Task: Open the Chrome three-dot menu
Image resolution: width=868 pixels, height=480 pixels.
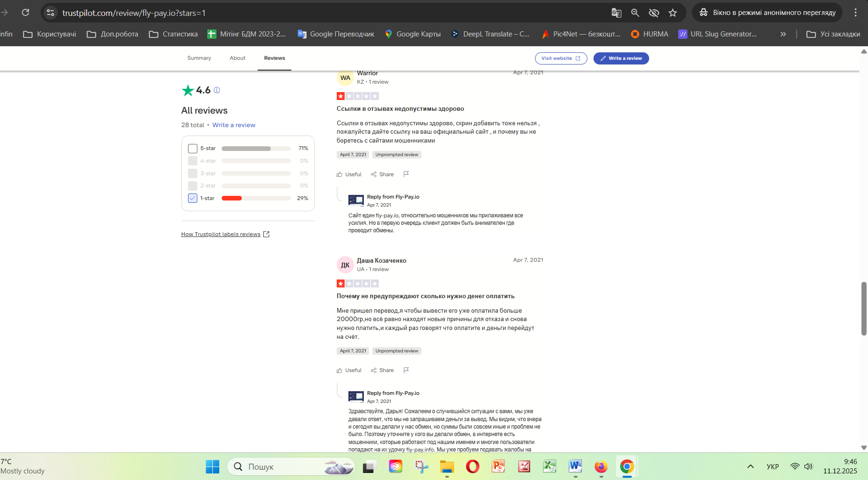Action: click(855, 13)
